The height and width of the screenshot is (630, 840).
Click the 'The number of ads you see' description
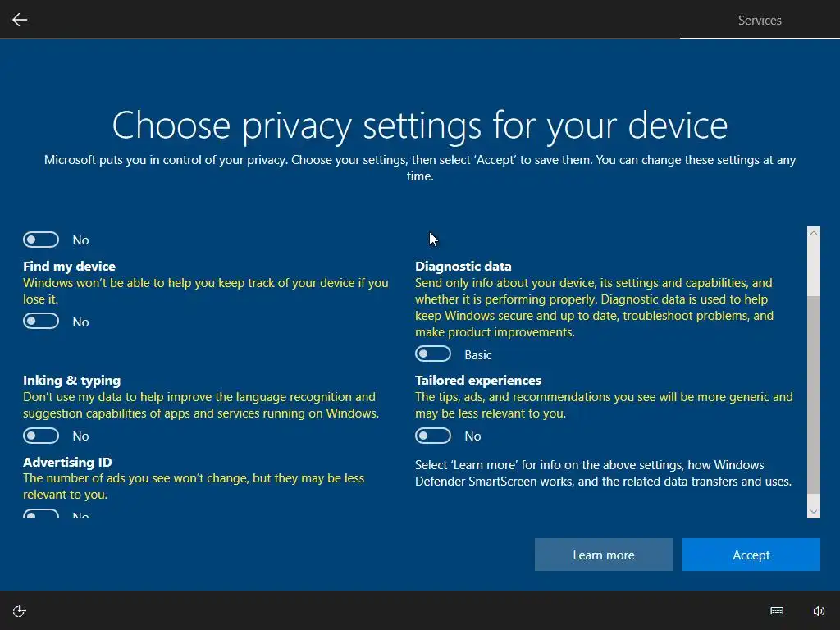coord(194,486)
